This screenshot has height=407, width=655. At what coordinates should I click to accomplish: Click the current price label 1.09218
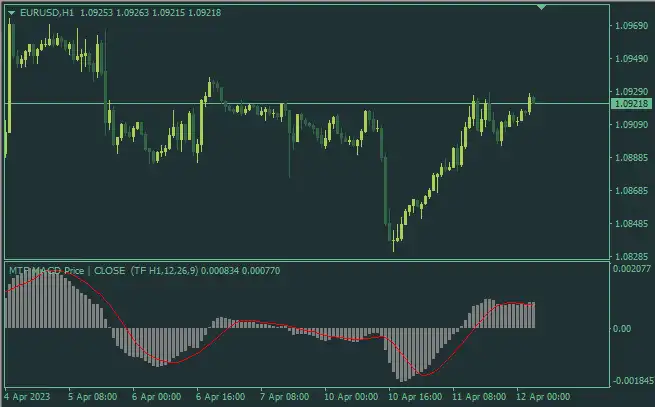632,103
